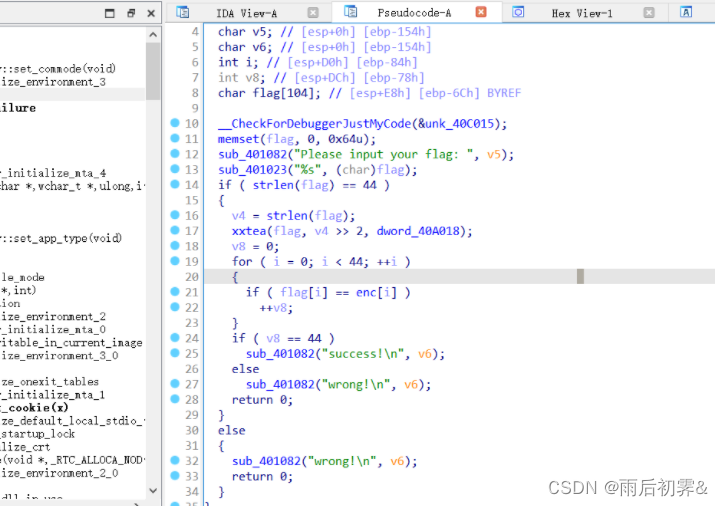Open the tab with the 'A' icon
This screenshot has width=723, height=506.
pos(686,13)
